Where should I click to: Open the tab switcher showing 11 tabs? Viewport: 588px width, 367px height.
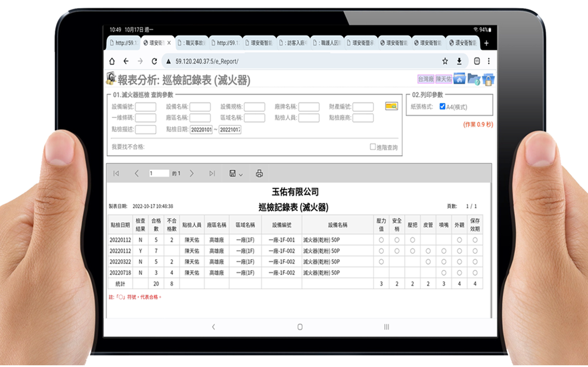(477, 61)
